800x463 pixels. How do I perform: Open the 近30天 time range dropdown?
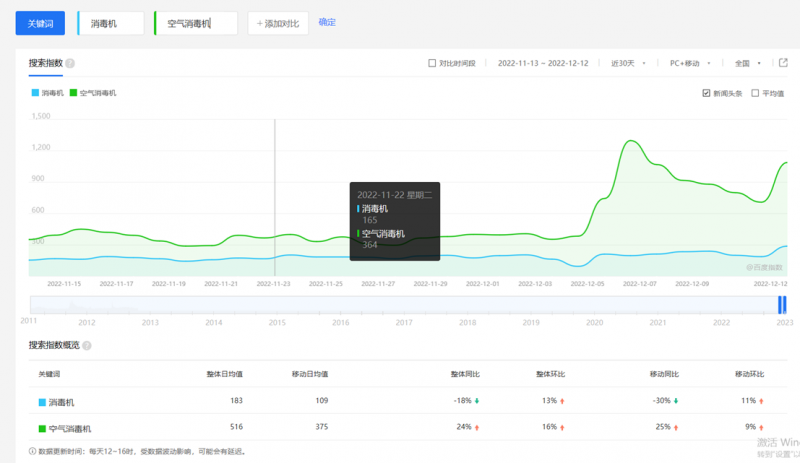(628, 63)
